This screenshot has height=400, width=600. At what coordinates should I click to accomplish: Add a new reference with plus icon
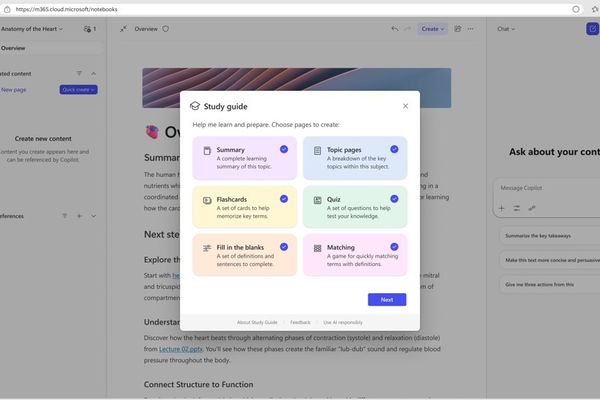point(79,216)
